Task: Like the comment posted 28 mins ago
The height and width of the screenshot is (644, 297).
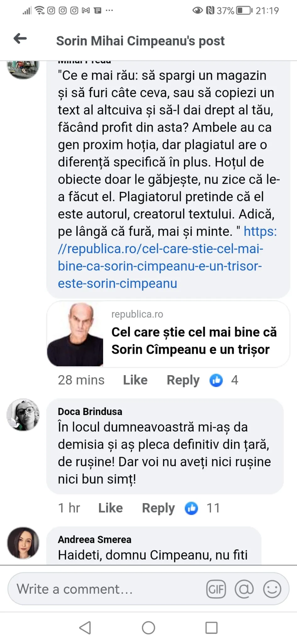Action: point(135,380)
